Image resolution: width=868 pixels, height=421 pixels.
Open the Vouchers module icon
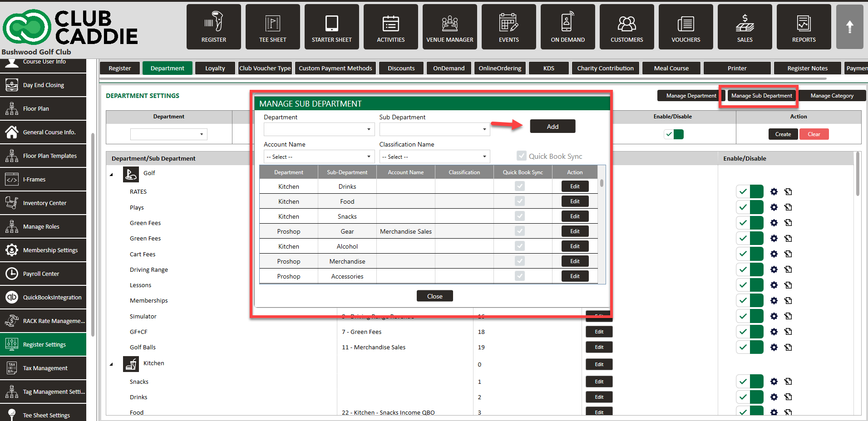pos(686,27)
